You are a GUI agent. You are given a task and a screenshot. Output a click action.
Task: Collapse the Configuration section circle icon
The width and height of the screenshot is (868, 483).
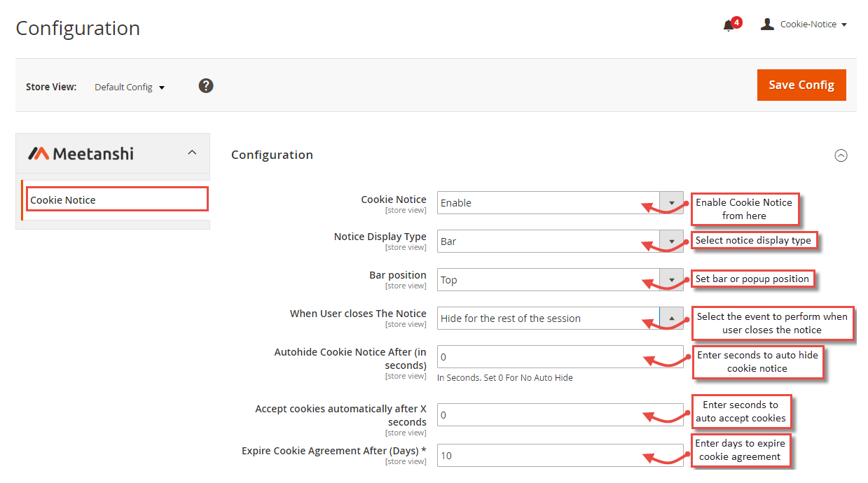(841, 155)
